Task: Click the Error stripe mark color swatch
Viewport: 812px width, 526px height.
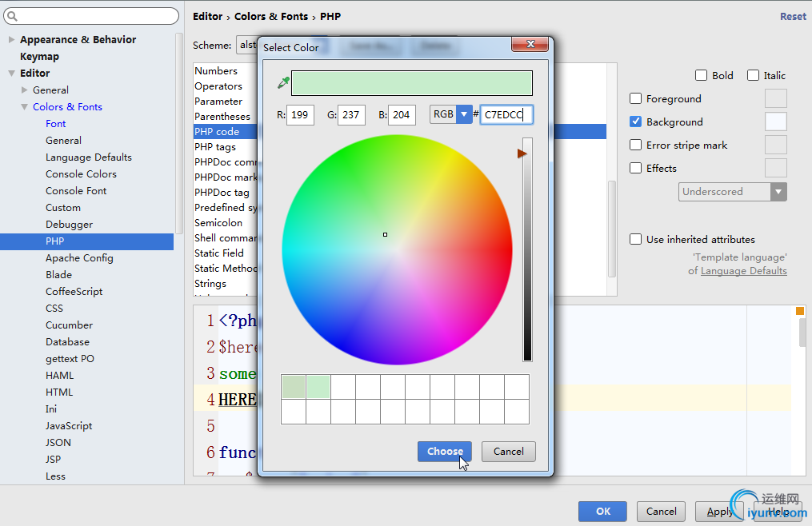Action: tap(776, 145)
